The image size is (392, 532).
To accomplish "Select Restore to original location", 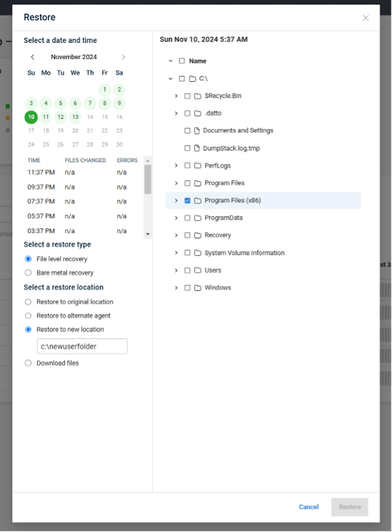I will tap(28, 302).
